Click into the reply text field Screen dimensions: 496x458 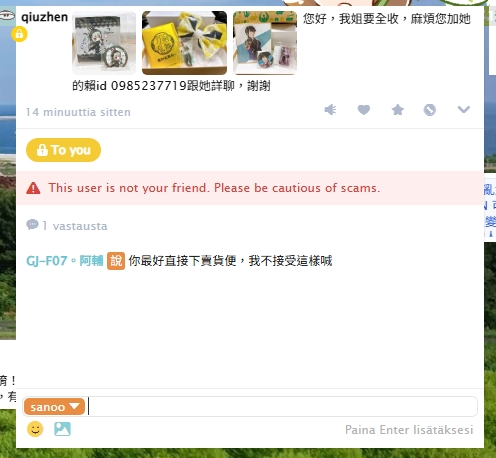point(282,407)
